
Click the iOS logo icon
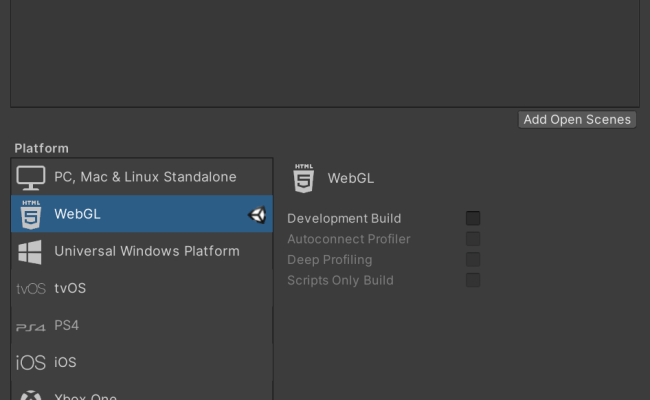(x=31, y=363)
